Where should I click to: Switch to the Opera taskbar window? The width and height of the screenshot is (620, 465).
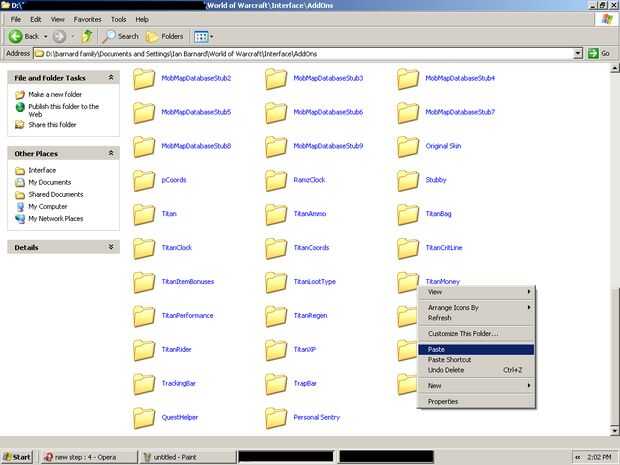click(x=89, y=457)
